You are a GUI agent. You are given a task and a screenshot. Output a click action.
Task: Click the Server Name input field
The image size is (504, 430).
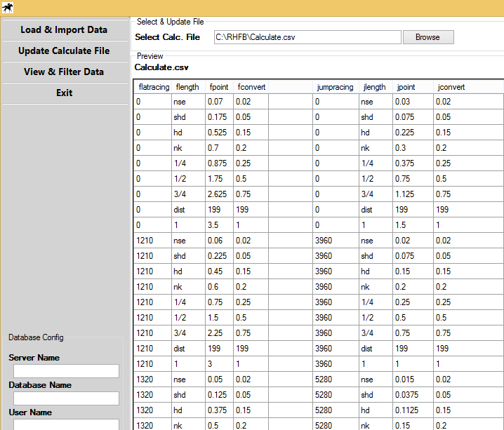tap(66, 371)
